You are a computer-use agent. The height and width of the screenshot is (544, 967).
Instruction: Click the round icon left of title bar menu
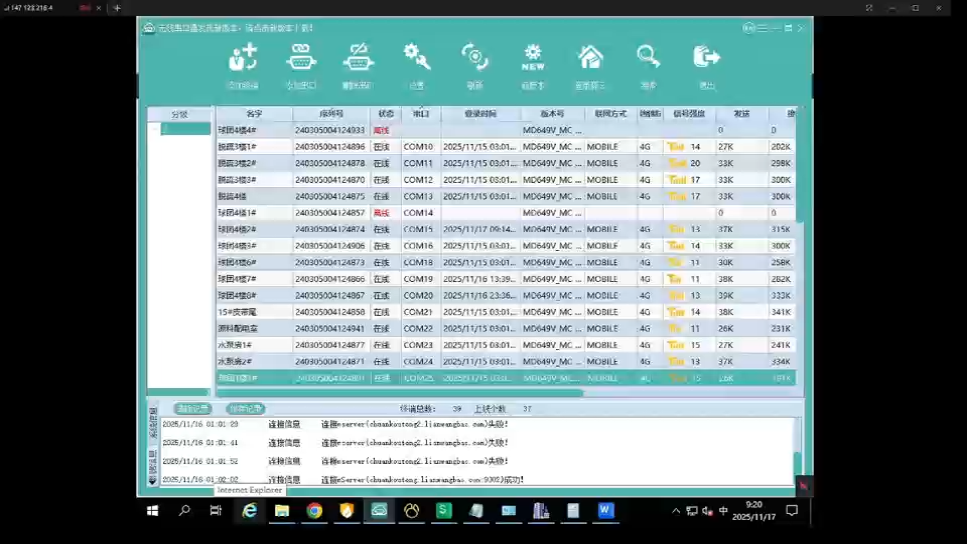(x=748, y=28)
